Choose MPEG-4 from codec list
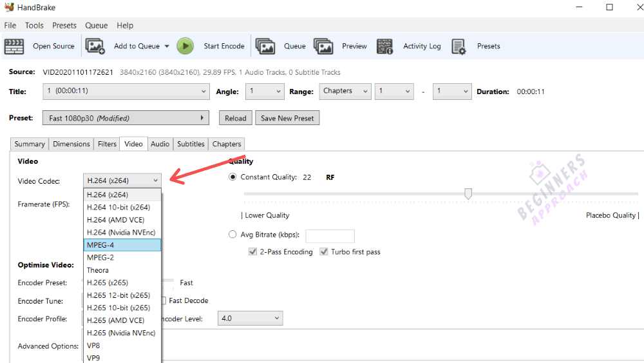 click(x=122, y=245)
